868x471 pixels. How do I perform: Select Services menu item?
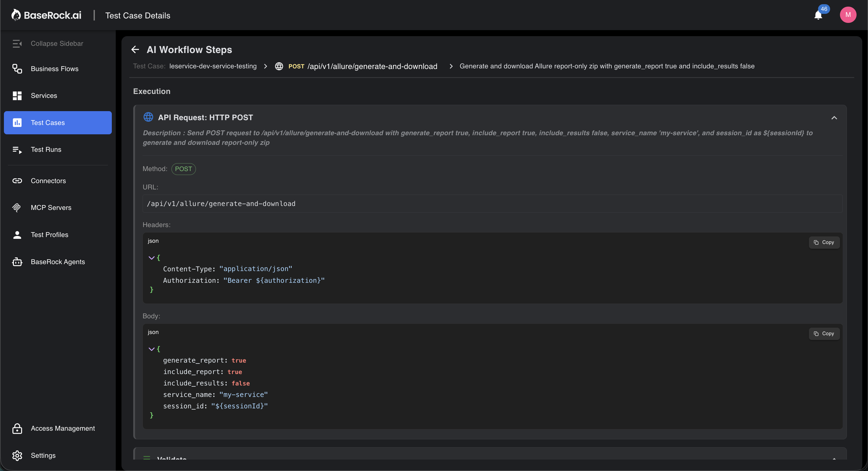point(44,95)
